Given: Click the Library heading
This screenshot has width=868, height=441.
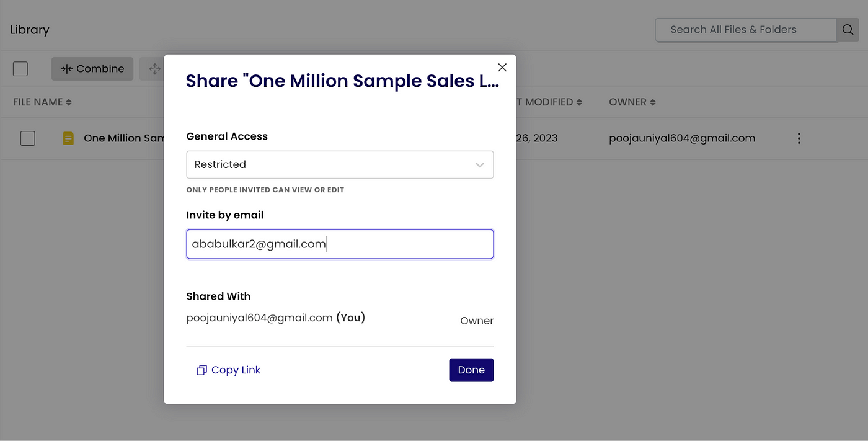Looking at the screenshot, I should [30, 30].
